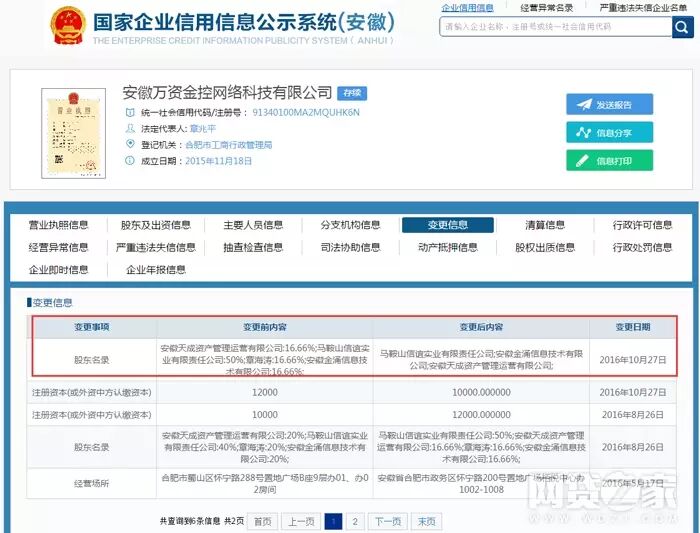Click the legal representative person icon
Image resolution: width=700 pixels, height=533 pixels.
[129, 129]
